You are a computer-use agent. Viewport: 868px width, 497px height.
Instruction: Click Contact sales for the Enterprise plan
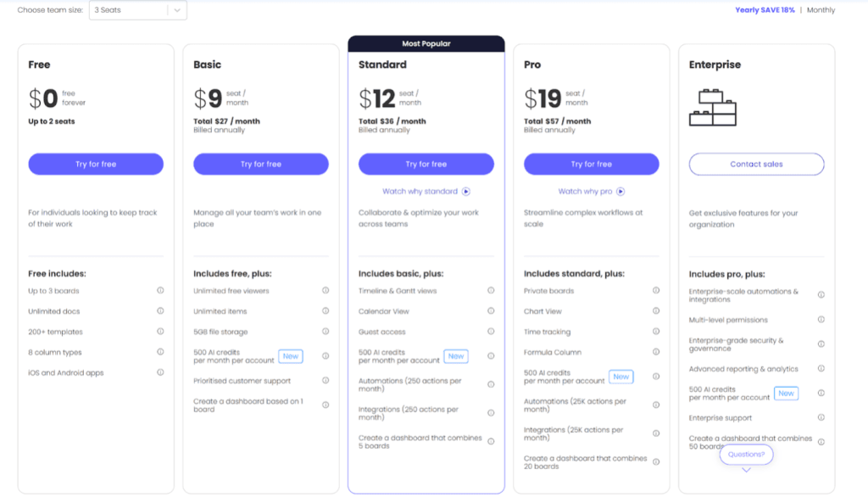pyautogui.click(x=756, y=164)
